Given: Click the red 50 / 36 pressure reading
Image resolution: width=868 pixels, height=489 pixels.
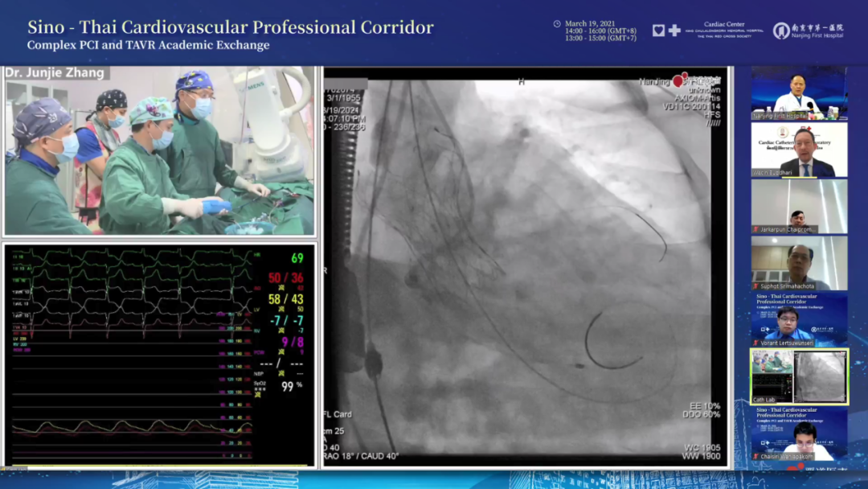Looking at the screenshot, I should point(285,278).
